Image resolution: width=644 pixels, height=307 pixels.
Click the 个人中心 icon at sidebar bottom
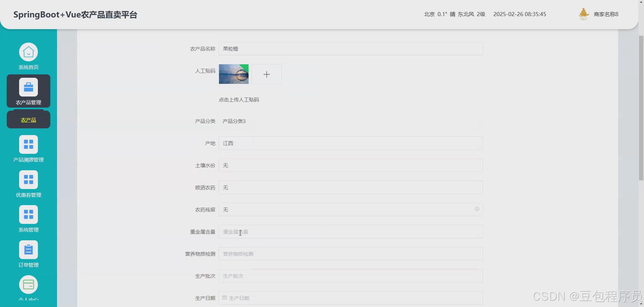29,285
